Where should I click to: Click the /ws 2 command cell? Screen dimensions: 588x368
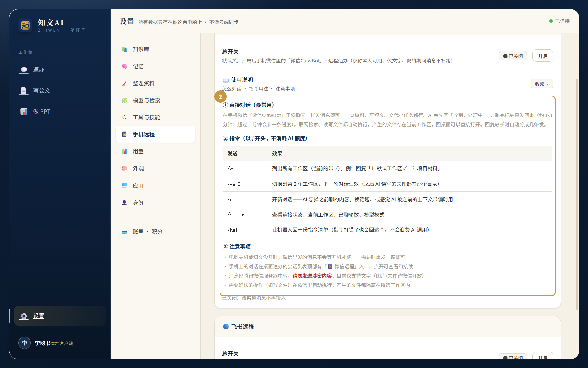point(245,184)
